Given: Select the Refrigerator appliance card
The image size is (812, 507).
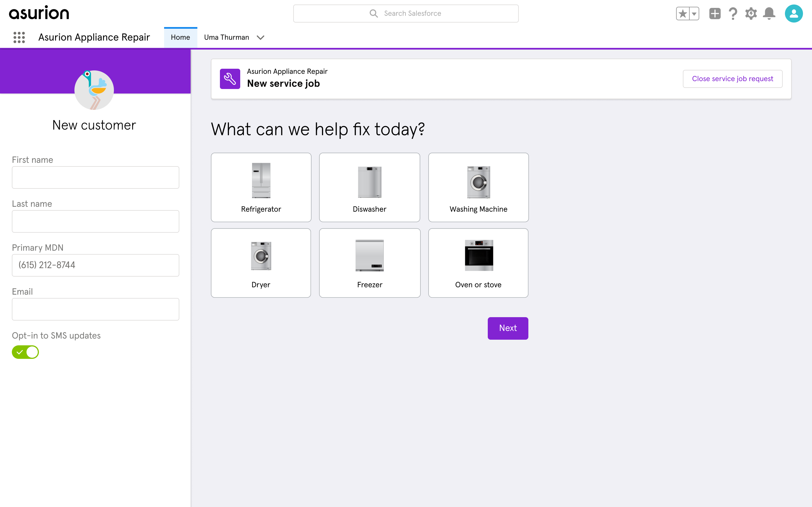Looking at the screenshot, I should pos(261,187).
